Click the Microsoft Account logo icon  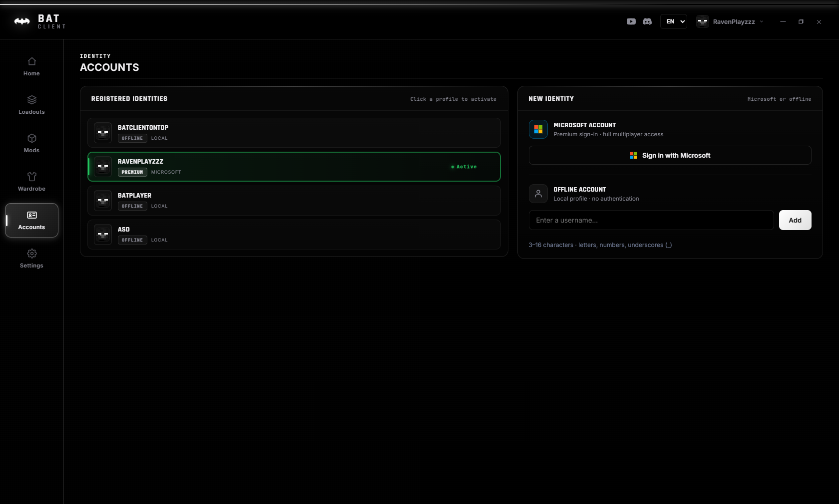coord(538,129)
